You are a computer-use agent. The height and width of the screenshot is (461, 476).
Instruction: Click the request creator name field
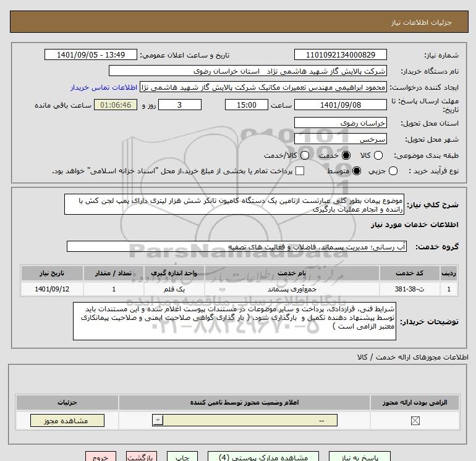[x=263, y=87]
